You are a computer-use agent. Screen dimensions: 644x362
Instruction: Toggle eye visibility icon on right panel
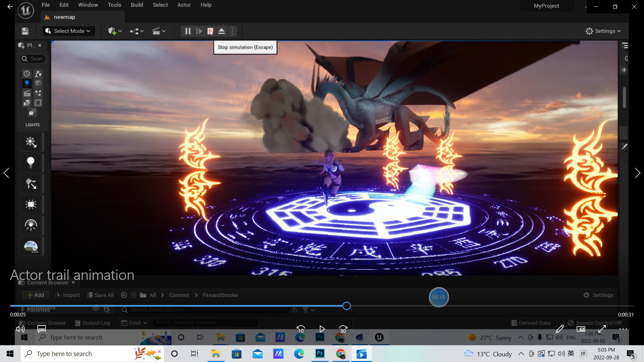pyautogui.click(x=624, y=70)
